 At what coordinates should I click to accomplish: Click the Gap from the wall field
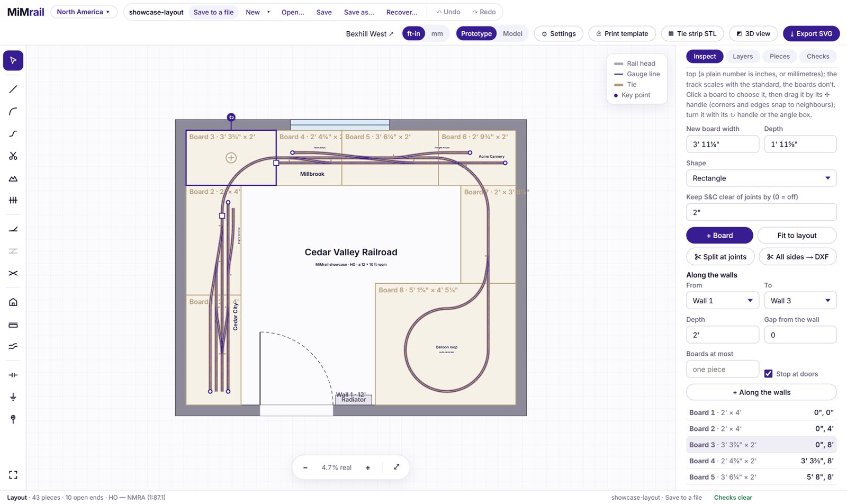[800, 335]
